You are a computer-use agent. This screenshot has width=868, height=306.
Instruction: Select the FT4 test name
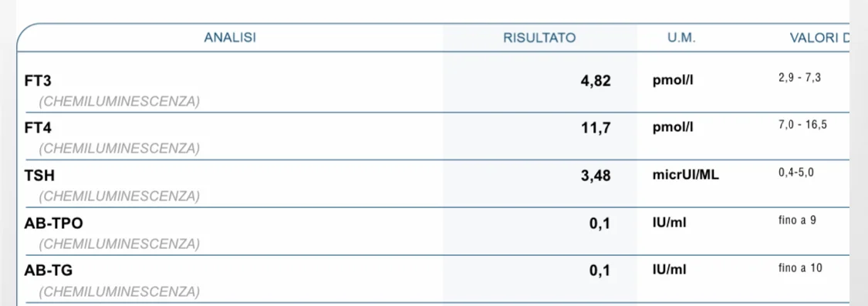[38, 128]
